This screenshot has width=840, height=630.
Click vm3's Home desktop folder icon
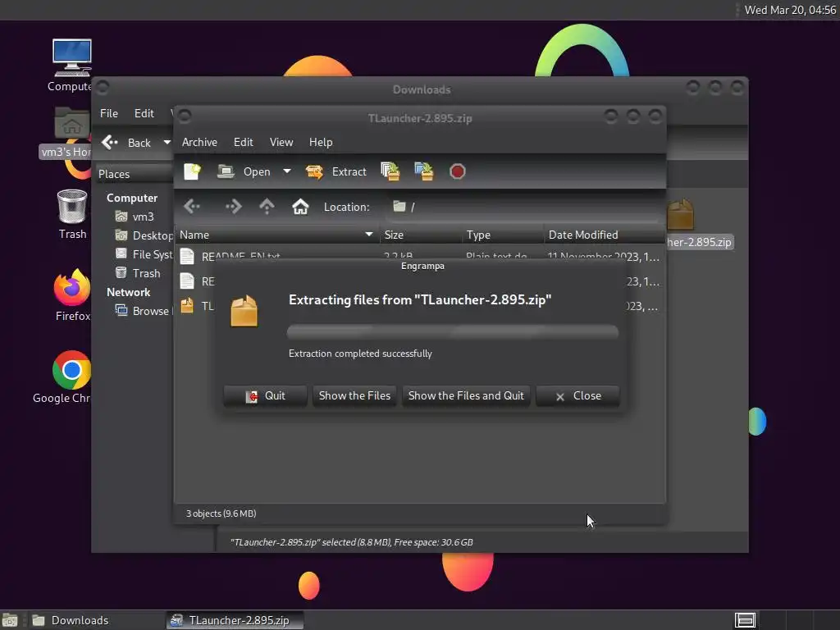pyautogui.click(x=71, y=124)
